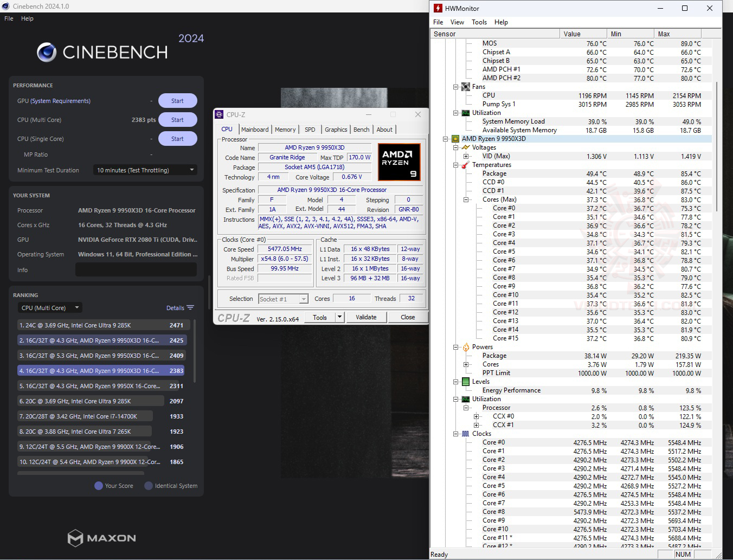Click the Tools button in CPU-Z
Image resolution: width=733 pixels, height=560 pixels.
[x=320, y=317]
